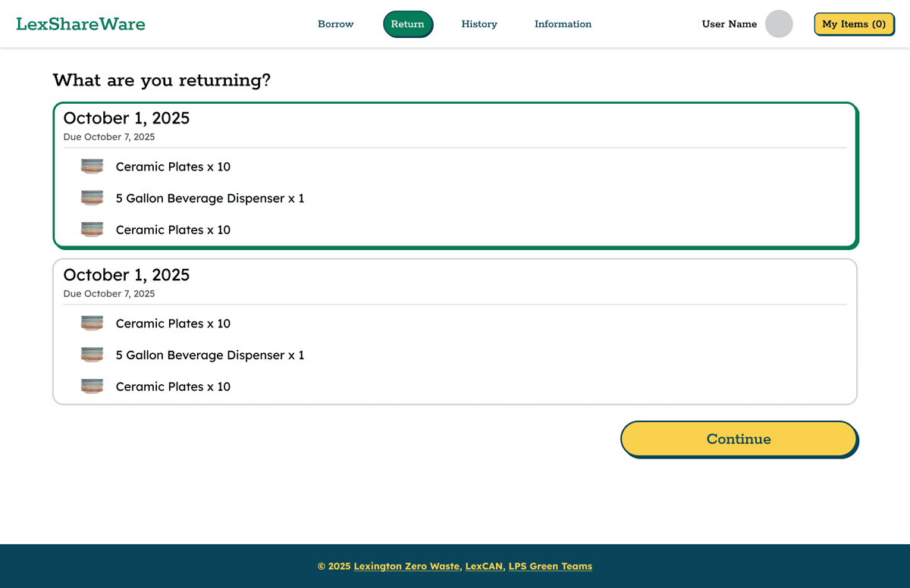Viewport: 910px width, 588px height.
Task: Click beverage dispenser thumbnail in the selected order
Action: (x=92, y=199)
